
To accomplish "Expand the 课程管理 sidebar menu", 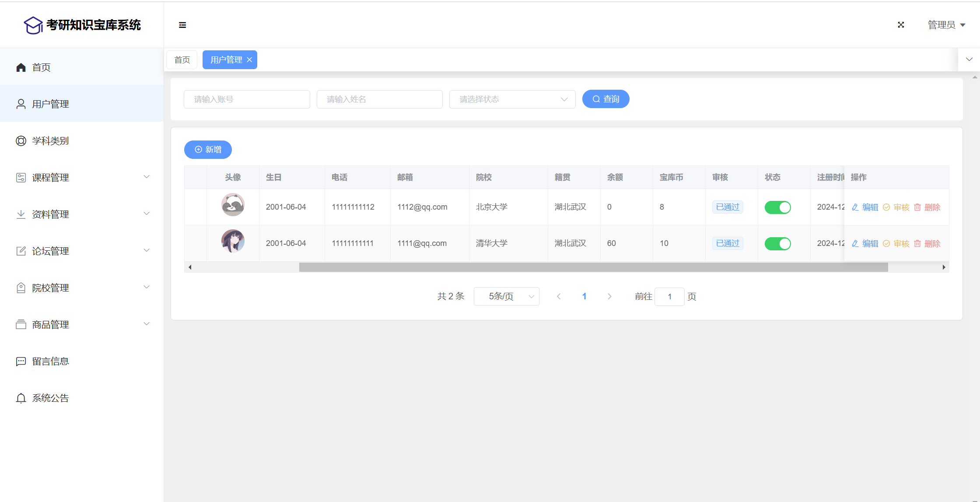I will tap(82, 177).
